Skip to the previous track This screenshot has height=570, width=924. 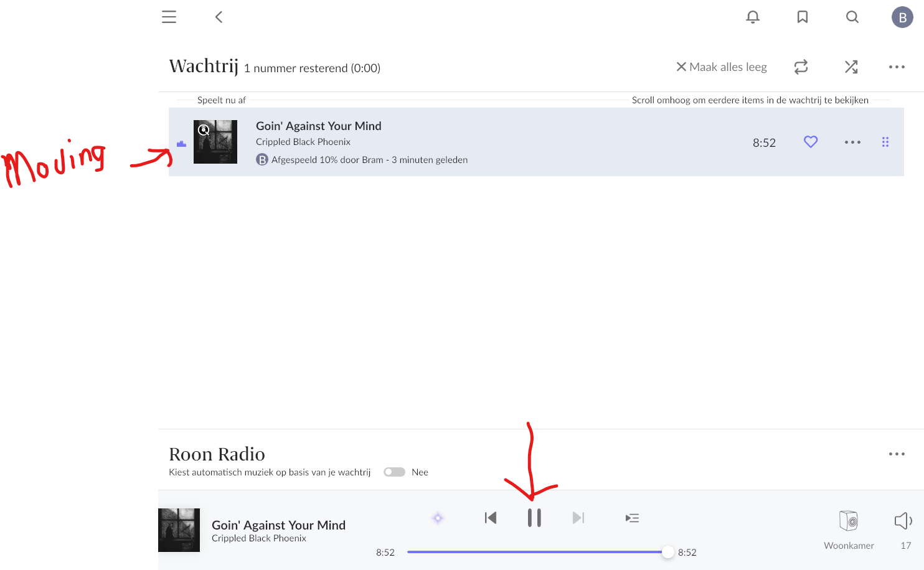491,518
